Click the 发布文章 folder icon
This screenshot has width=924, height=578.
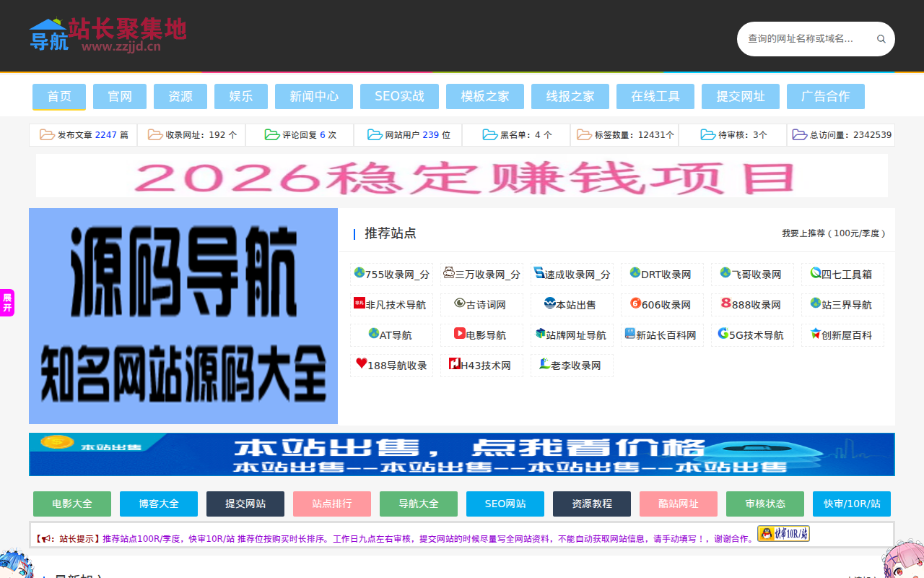[x=47, y=134]
